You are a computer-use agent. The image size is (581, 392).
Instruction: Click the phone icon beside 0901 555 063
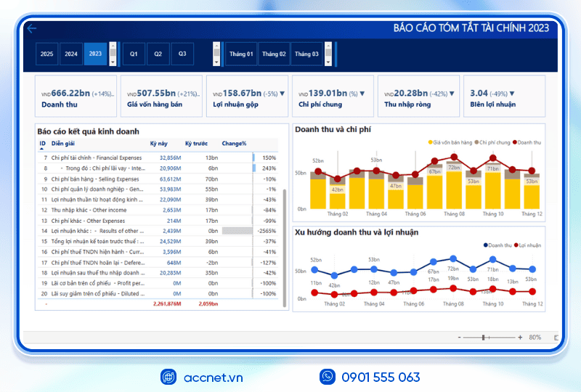coord(328,377)
